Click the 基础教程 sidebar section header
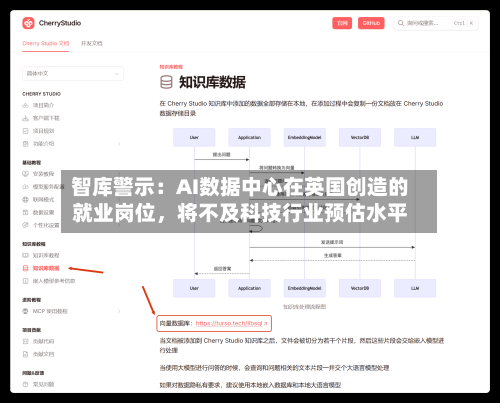The height and width of the screenshot is (403, 500). click(x=32, y=163)
